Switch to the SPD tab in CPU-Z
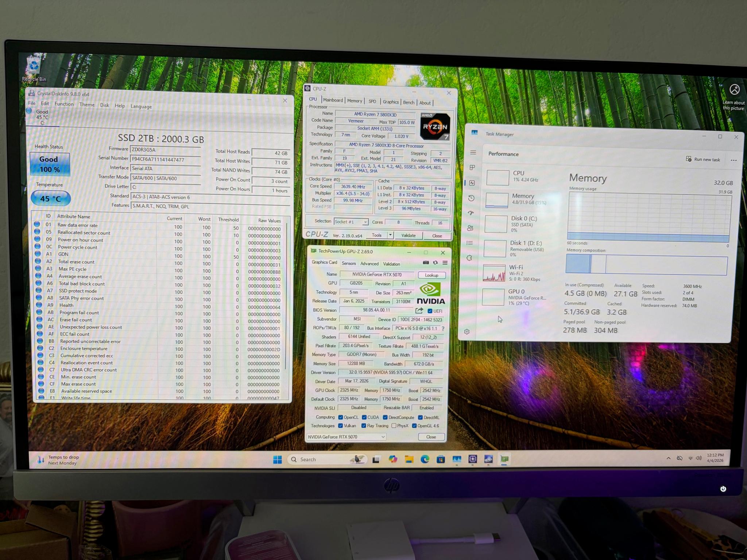 [x=372, y=102]
